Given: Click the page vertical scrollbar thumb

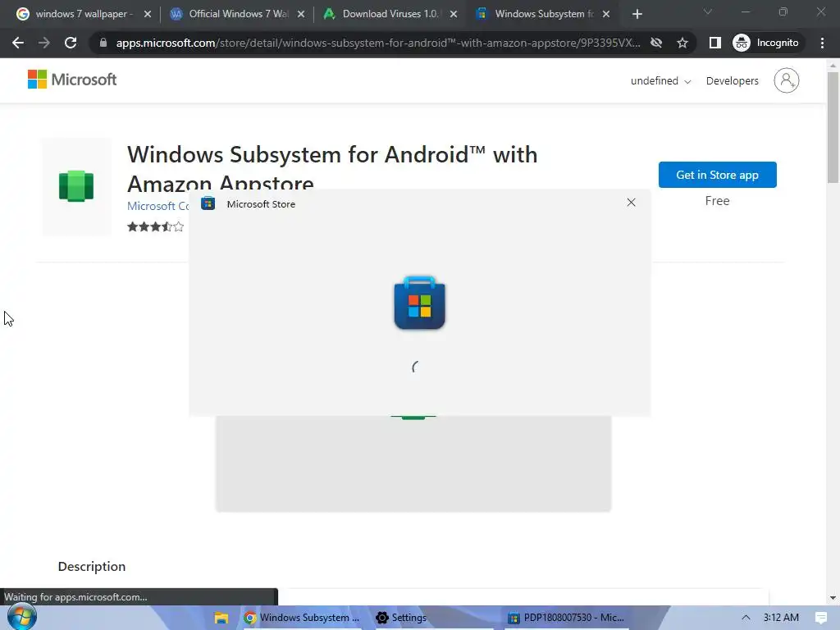Looking at the screenshot, I should (x=833, y=127).
